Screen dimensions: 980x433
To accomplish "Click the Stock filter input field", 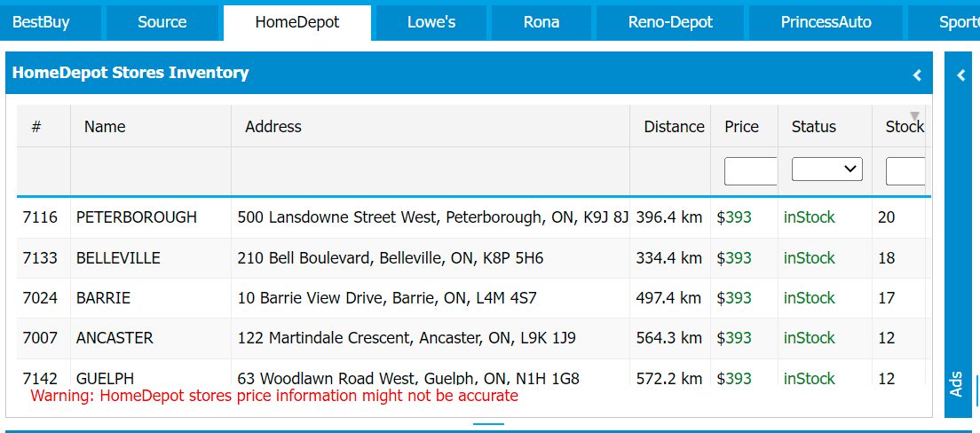I will pos(905,171).
